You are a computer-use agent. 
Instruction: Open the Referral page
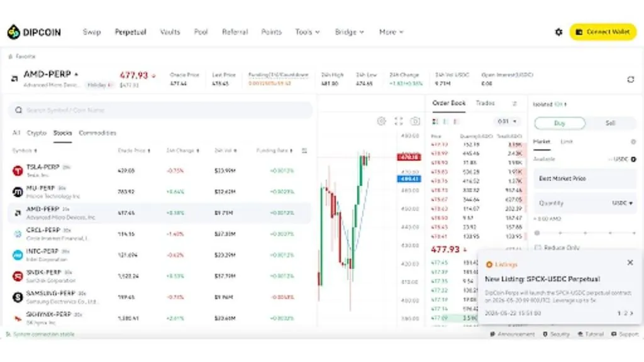pyautogui.click(x=235, y=32)
